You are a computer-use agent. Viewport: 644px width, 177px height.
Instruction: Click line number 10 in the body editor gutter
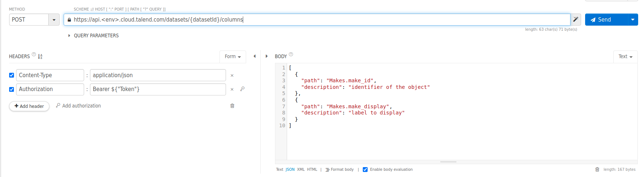point(282,126)
